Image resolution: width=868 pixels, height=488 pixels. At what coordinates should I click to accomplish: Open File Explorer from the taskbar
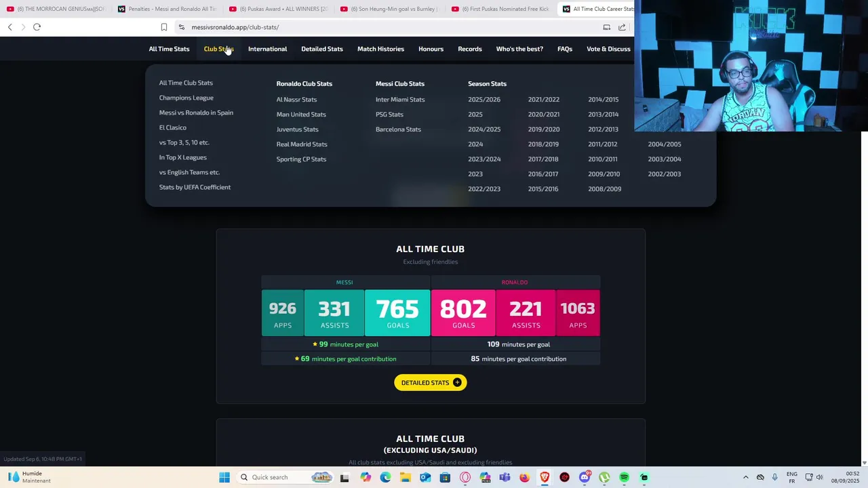click(405, 477)
